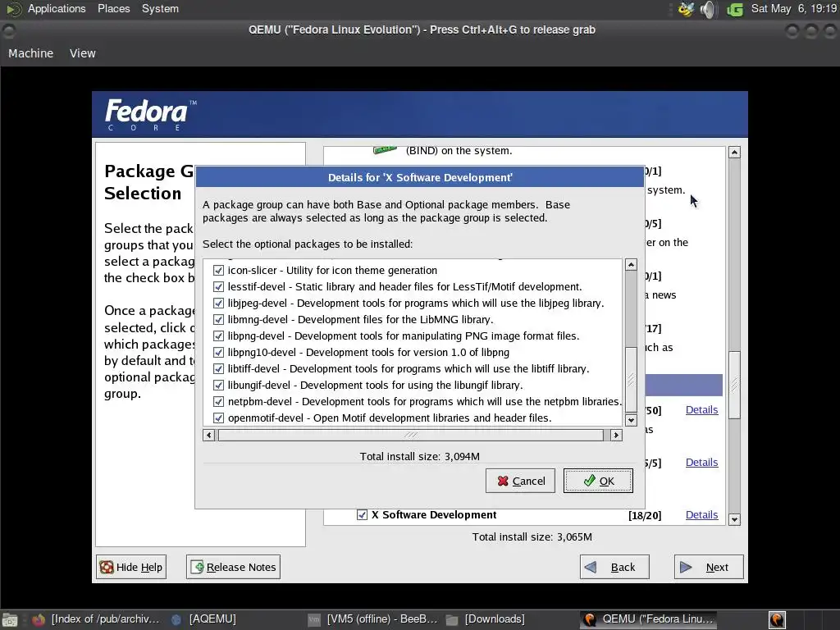
Task: Switch to QEMU Fedora taskbar window
Action: [x=650, y=619]
